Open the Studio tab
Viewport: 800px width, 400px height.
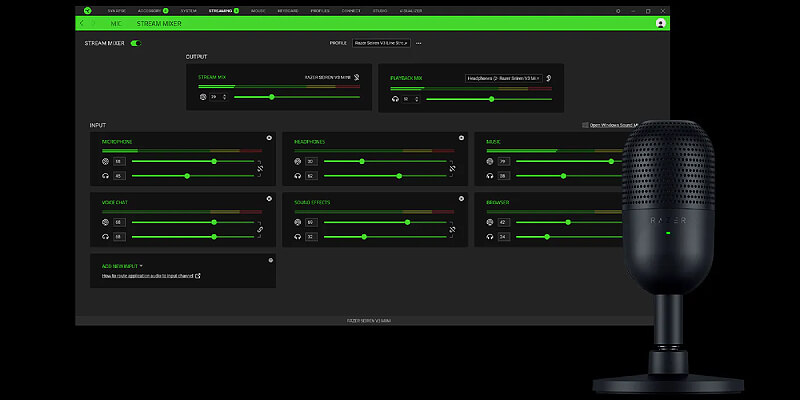tap(380, 11)
